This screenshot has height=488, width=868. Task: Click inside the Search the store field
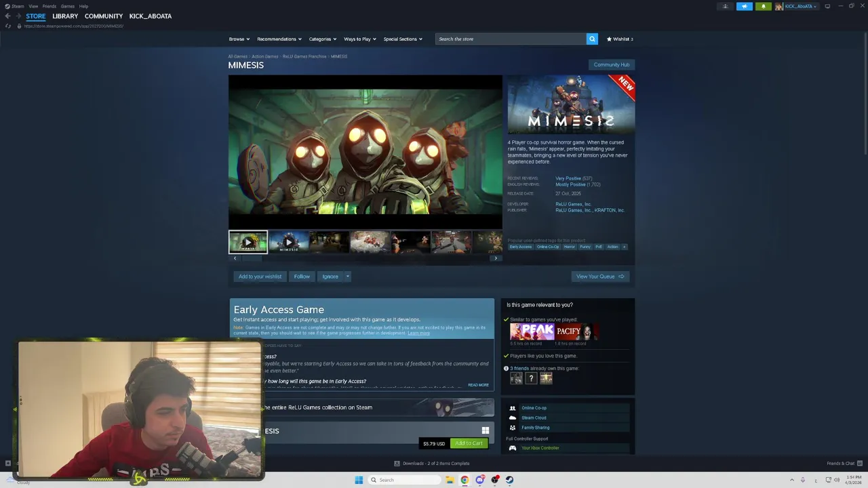click(x=511, y=39)
